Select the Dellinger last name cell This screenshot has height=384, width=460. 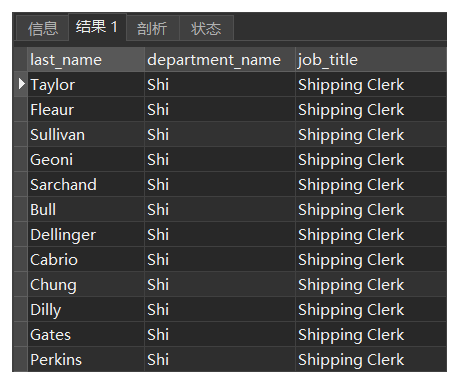(x=86, y=235)
